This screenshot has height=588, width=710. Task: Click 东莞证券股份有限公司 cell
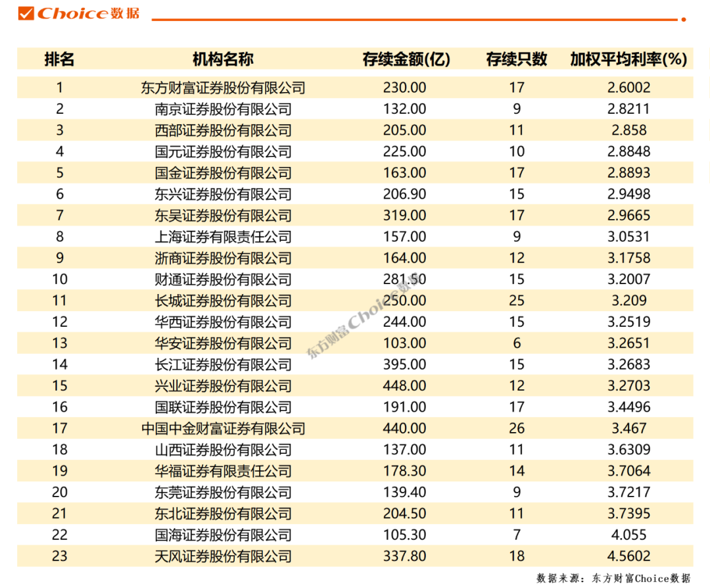[223, 492]
